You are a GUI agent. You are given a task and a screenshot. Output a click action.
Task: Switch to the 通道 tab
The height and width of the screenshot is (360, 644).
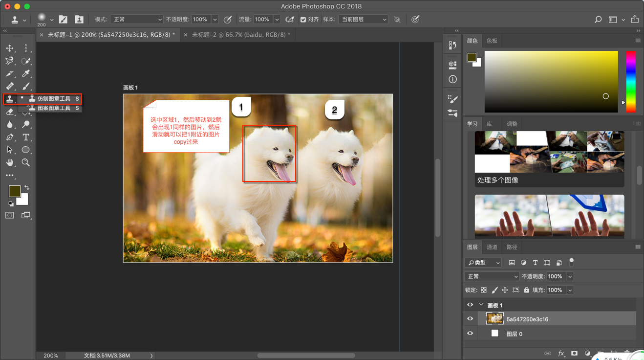(x=492, y=247)
